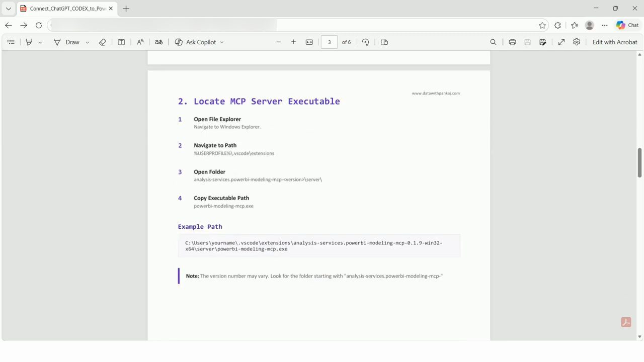Select the Draw tool
Screen dimensions: 644x362
pyautogui.click(x=67, y=42)
